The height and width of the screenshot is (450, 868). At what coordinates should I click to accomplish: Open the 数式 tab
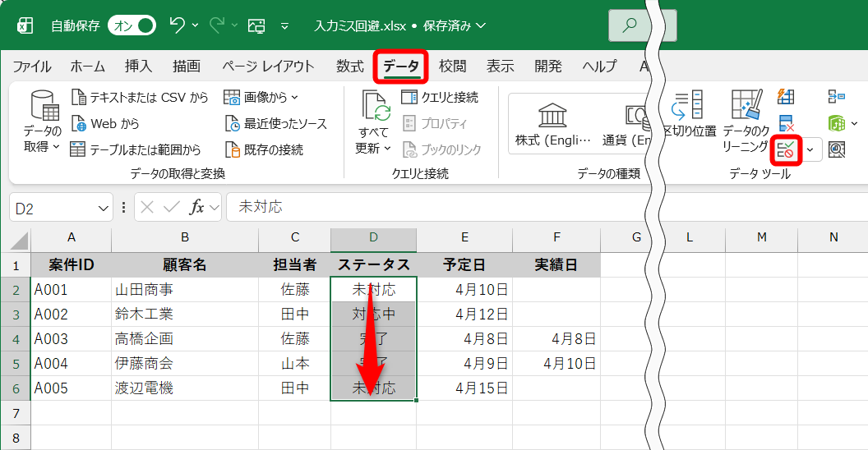point(350,67)
